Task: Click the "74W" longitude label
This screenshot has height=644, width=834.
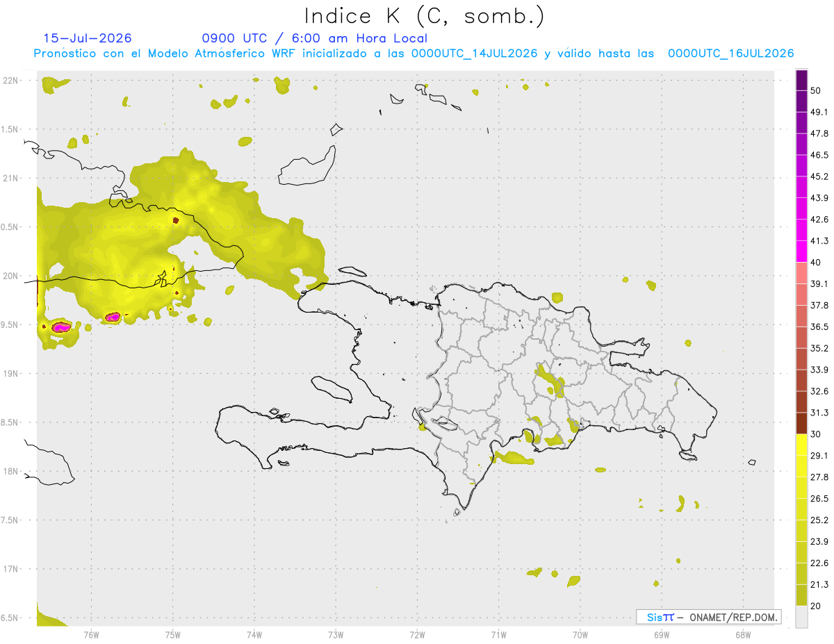Action: (x=254, y=635)
